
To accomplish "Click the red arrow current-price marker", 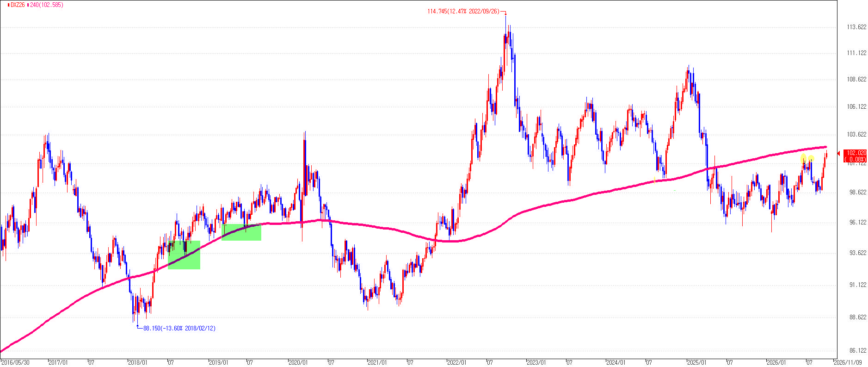I will pyautogui.click(x=839, y=154).
